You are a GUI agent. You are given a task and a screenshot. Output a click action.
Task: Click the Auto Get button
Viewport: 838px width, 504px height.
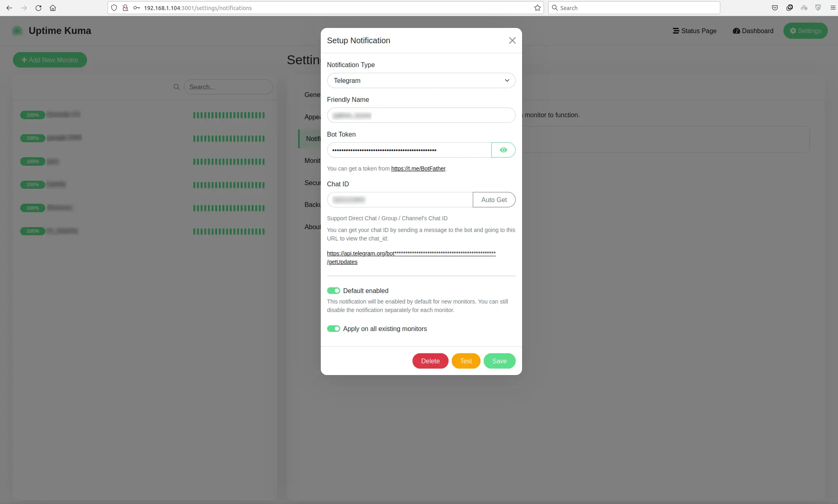494,200
